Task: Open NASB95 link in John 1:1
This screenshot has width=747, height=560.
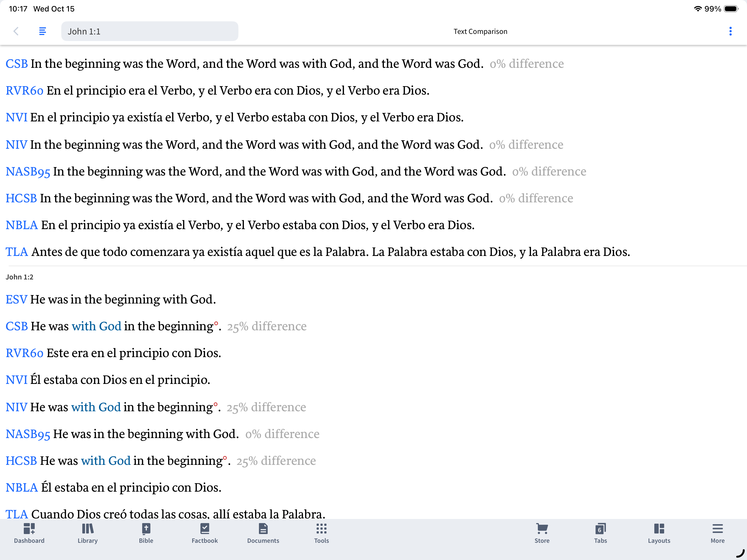Action: (28, 171)
